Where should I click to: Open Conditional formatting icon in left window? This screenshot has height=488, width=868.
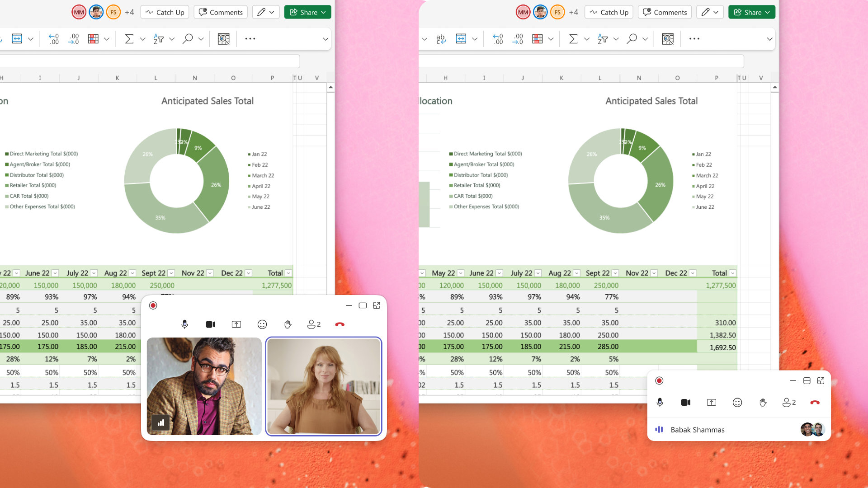(x=93, y=39)
